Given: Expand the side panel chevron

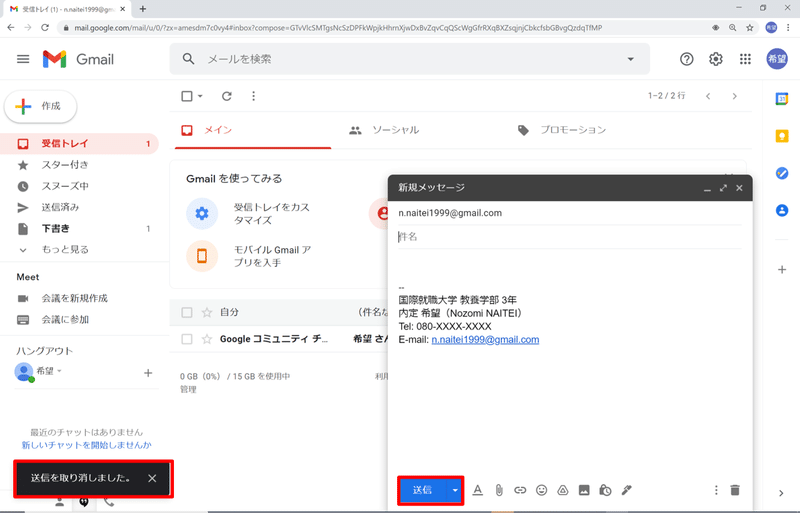Looking at the screenshot, I should tap(781, 493).
